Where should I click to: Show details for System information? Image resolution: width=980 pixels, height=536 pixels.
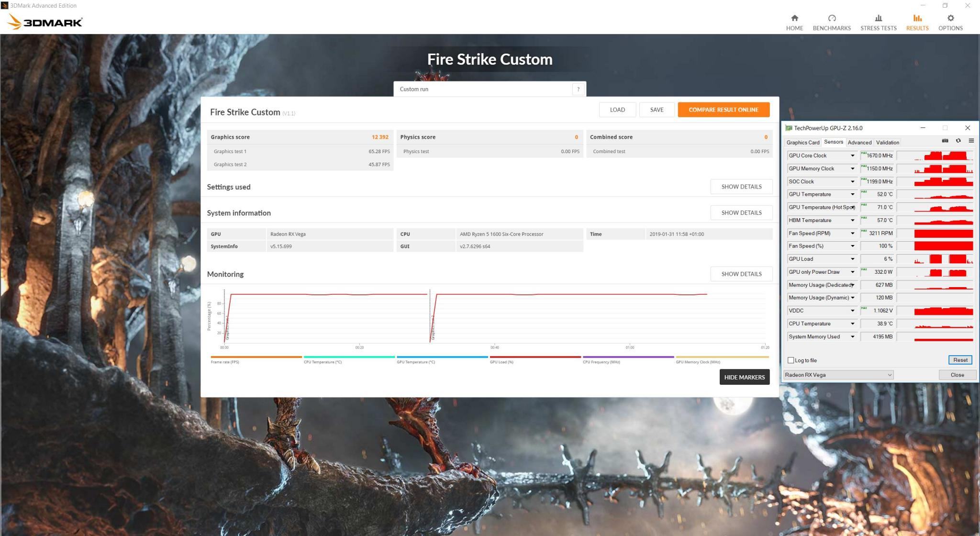coord(741,212)
